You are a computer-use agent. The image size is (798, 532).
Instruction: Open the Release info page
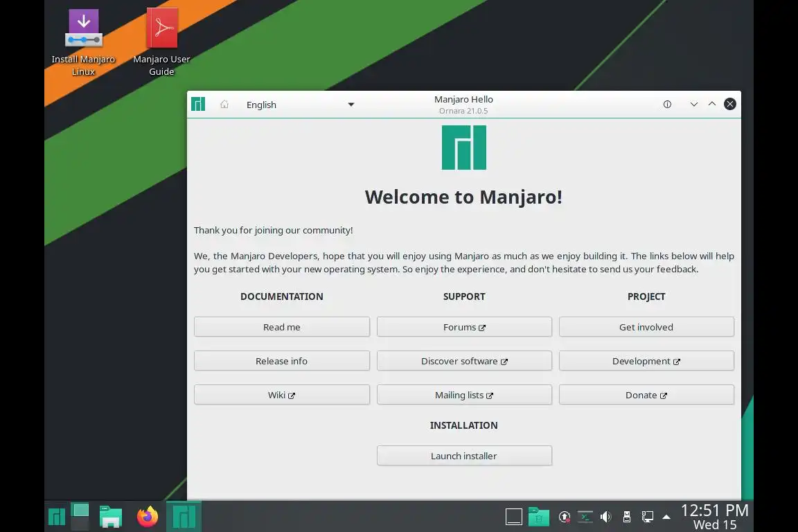(281, 361)
